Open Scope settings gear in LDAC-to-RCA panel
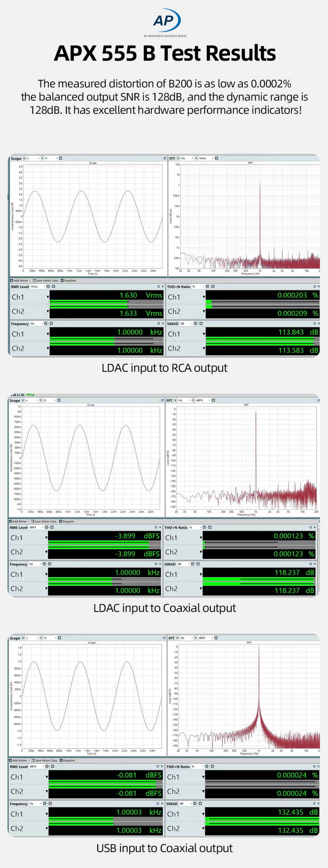This screenshot has height=868, width=328. pyautogui.click(x=60, y=158)
